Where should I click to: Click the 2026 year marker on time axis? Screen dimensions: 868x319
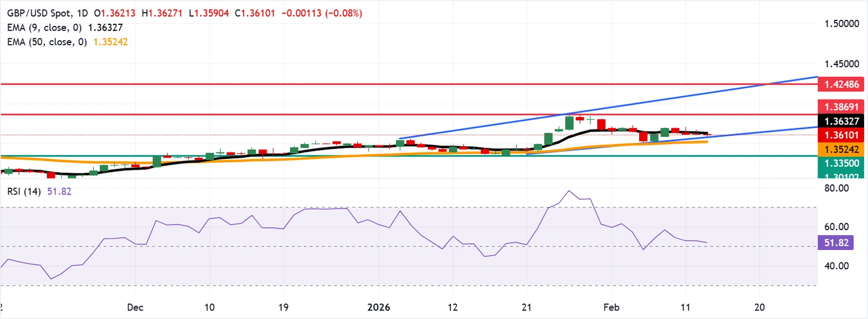click(x=379, y=307)
